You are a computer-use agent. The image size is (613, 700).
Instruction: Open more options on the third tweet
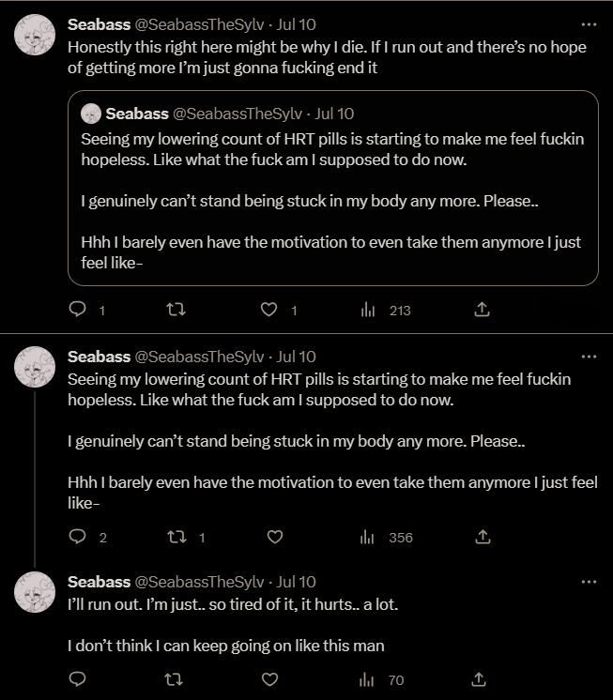click(589, 582)
